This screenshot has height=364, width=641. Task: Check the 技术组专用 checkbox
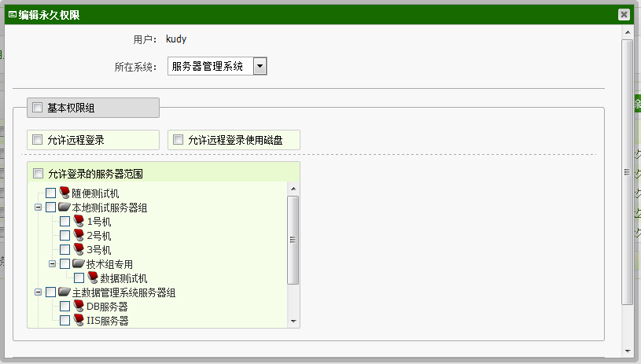65,264
